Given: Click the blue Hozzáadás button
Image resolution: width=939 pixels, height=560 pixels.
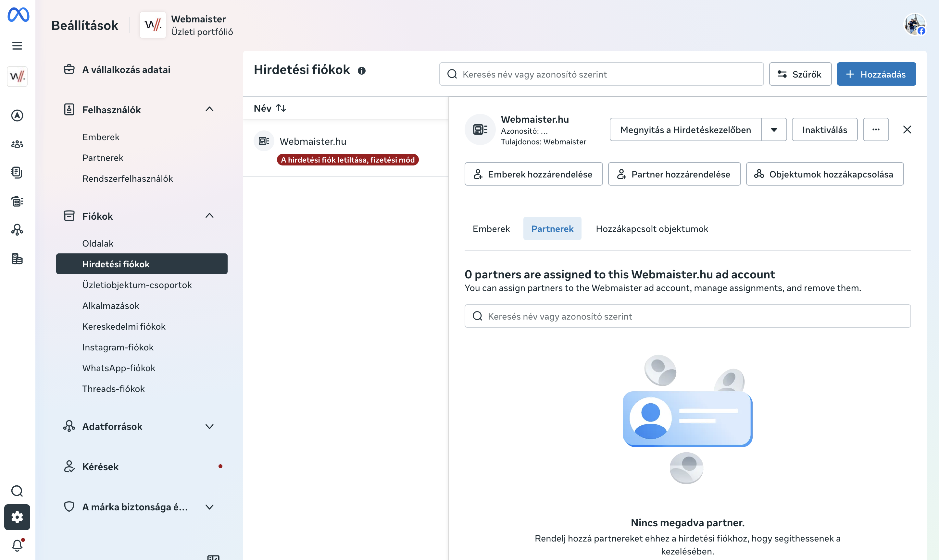Looking at the screenshot, I should [876, 74].
